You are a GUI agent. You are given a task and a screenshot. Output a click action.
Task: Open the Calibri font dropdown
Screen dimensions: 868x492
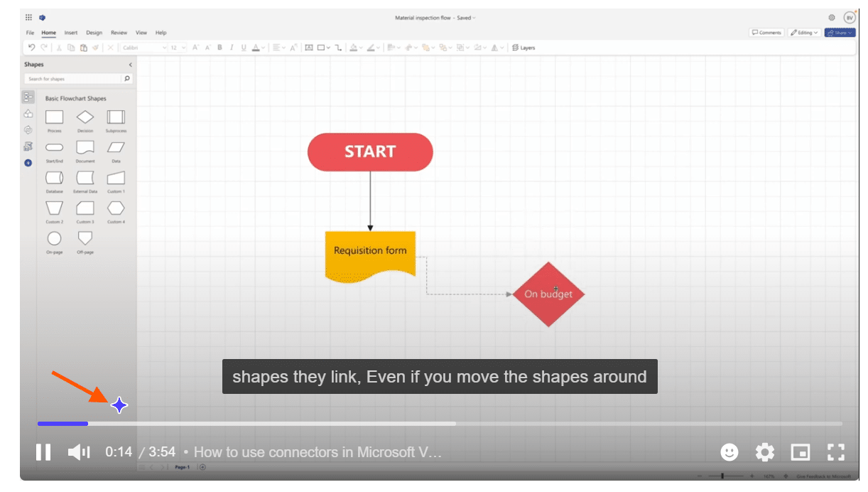[143, 48]
